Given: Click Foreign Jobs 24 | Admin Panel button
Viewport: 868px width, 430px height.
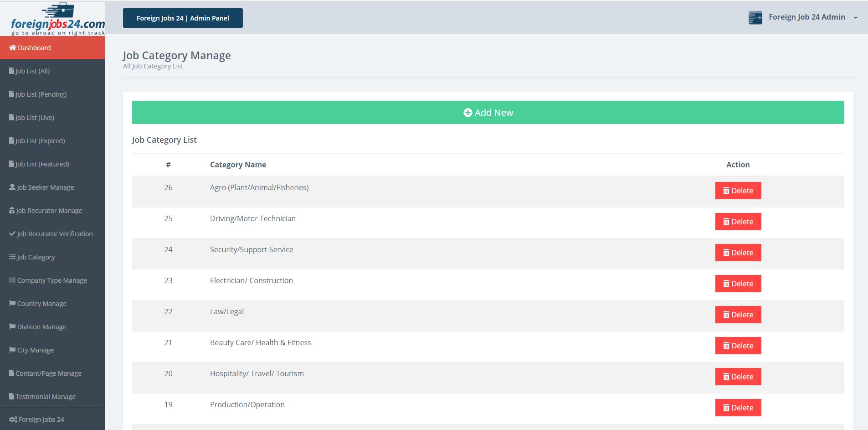Looking at the screenshot, I should (183, 18).
